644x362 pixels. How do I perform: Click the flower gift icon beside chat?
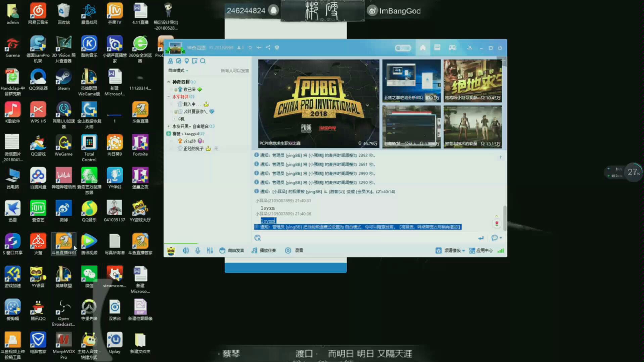[x=497, y=223]
